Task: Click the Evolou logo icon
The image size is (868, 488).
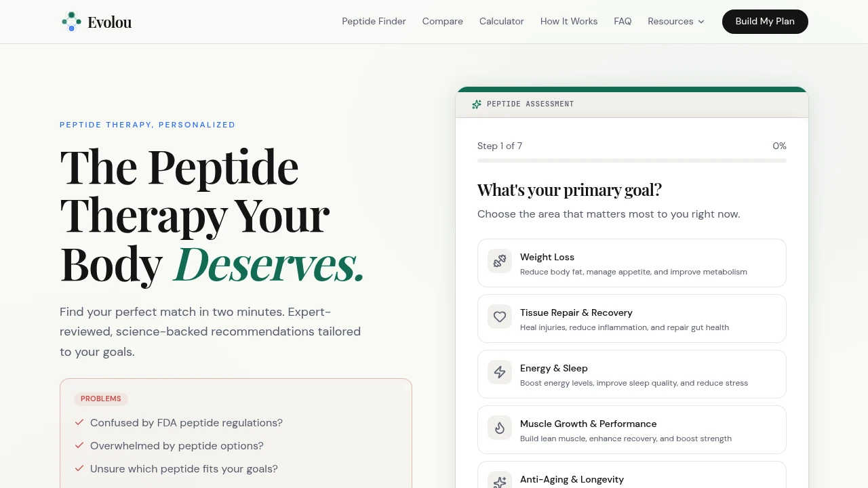Action: [71, 21]
